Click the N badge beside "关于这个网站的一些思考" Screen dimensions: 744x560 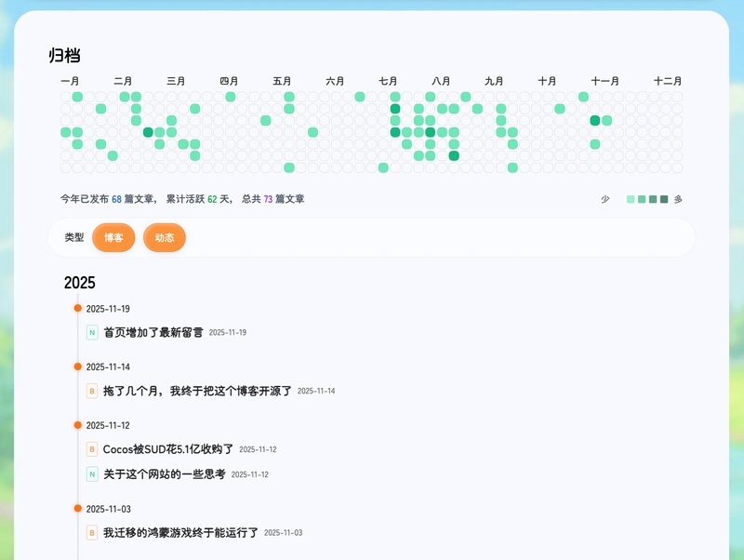91,474
